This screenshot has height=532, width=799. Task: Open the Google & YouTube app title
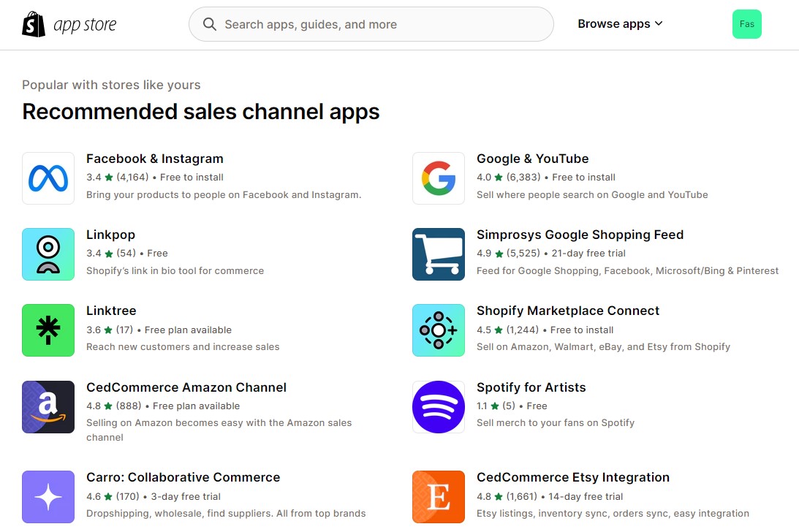click(532, 159)
